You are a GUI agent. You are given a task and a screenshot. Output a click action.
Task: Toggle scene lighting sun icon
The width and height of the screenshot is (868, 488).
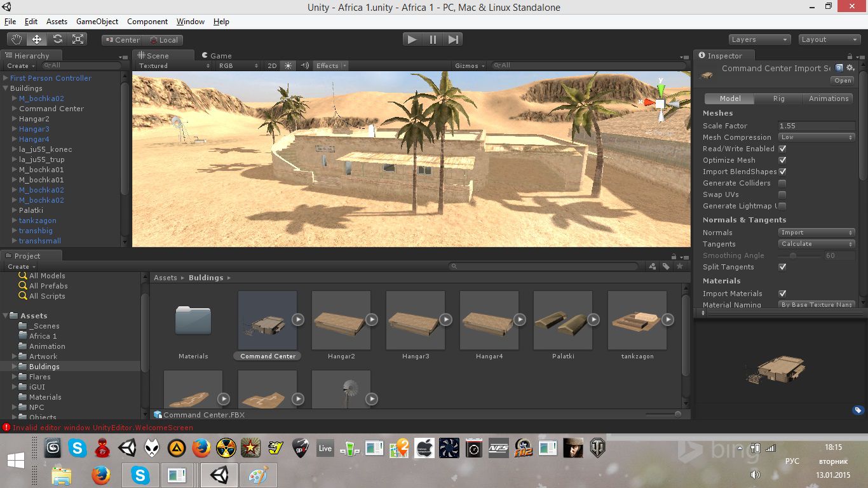click(288, 65)
